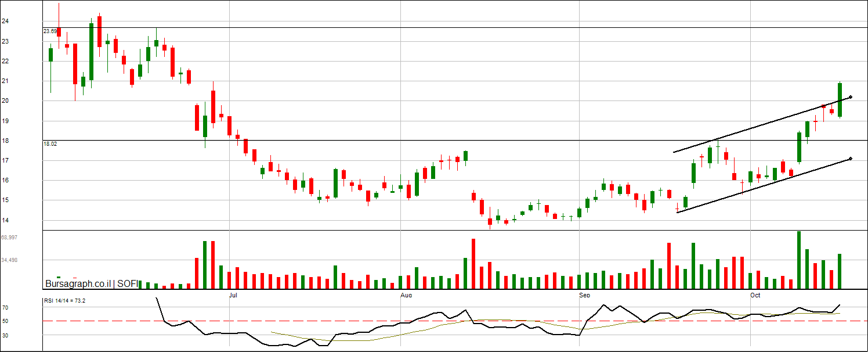This screenshot has height=352, width=868.
Task: Click the 16 price axis label
Action: [x=5, y=180]
